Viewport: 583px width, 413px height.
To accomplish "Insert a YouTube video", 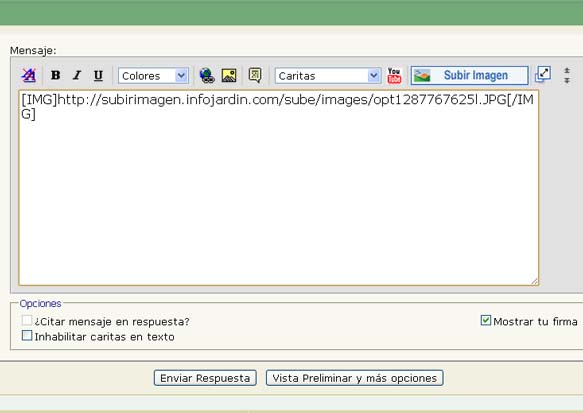I will [394, 75].
